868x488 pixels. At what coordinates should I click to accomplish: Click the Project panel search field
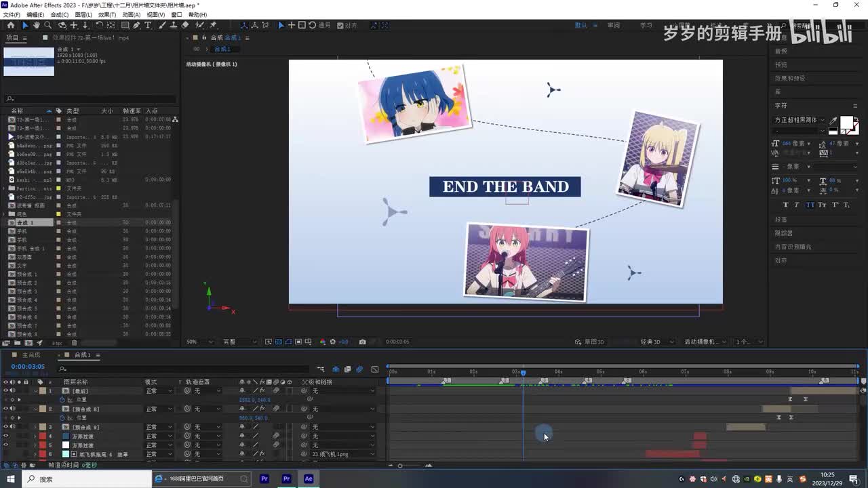click(x=90, y=99)
